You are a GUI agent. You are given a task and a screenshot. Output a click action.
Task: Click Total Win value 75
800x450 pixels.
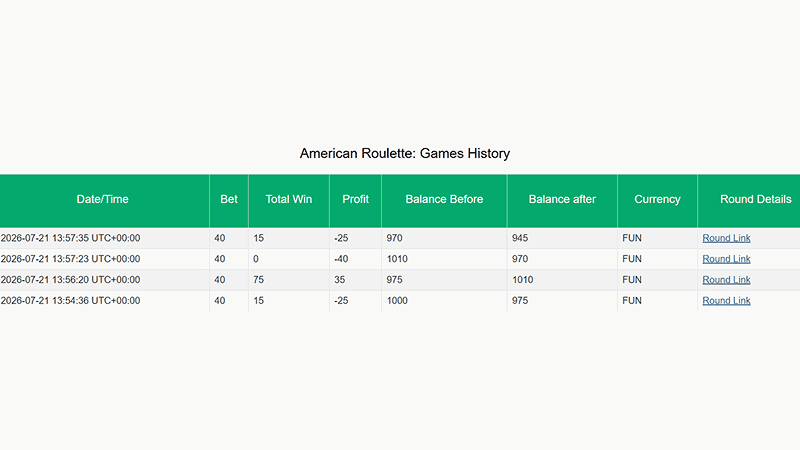pos(259,280)
